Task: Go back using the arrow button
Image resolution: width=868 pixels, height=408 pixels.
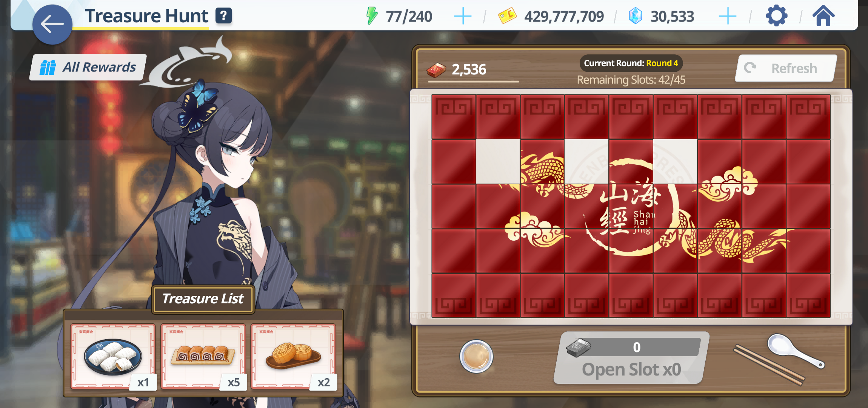Action: (52, 25)
